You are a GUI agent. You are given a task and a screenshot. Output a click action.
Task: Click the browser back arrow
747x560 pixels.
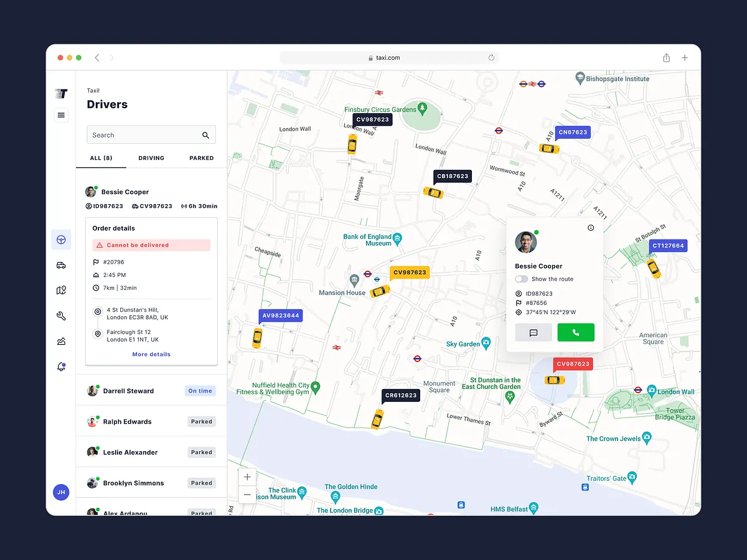[x=97, y=57]
